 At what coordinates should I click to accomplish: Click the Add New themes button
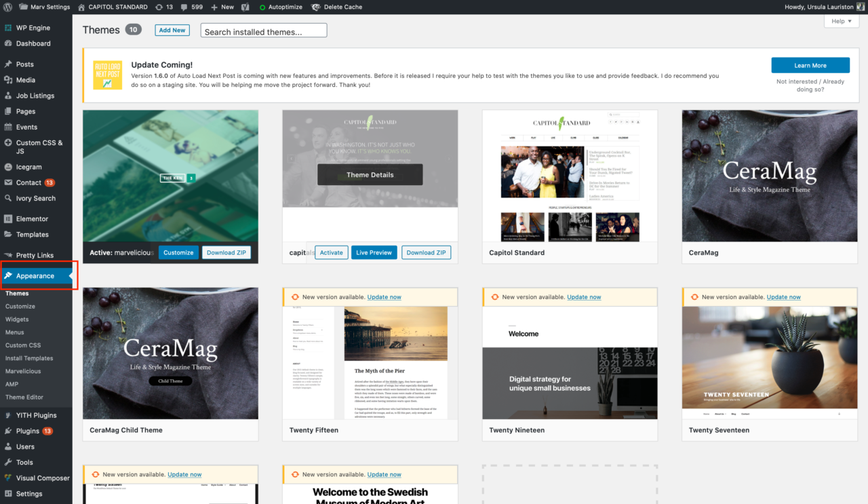tap(172, 30)
